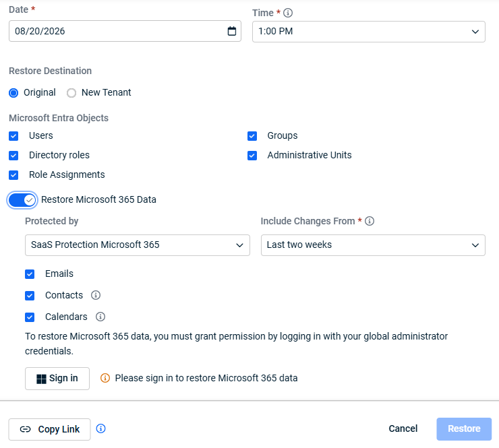The height and width of the screenshot is (448, 499).
Task: Uncheck the Contacts checkbox
Action: (x=30, y=296)
